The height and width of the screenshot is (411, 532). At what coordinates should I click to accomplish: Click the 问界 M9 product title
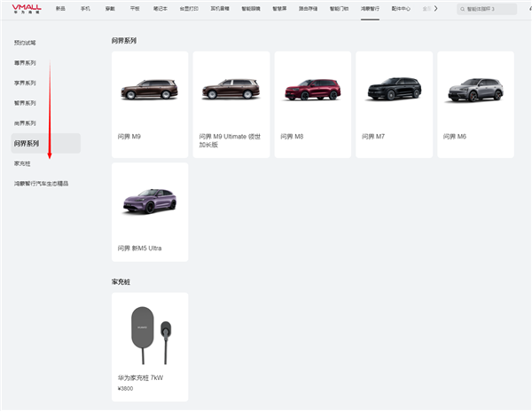click(x=129, y=137)
